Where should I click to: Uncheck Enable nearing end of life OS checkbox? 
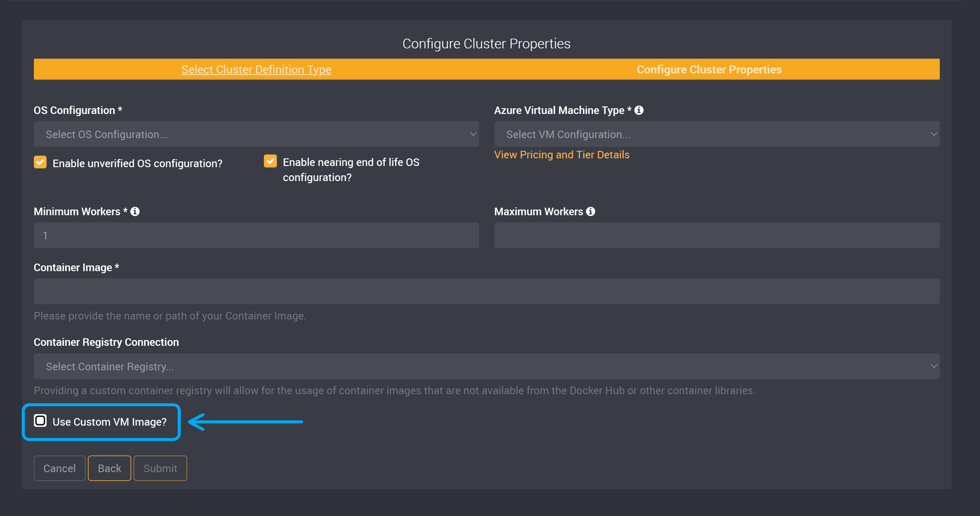pos(271,161)
